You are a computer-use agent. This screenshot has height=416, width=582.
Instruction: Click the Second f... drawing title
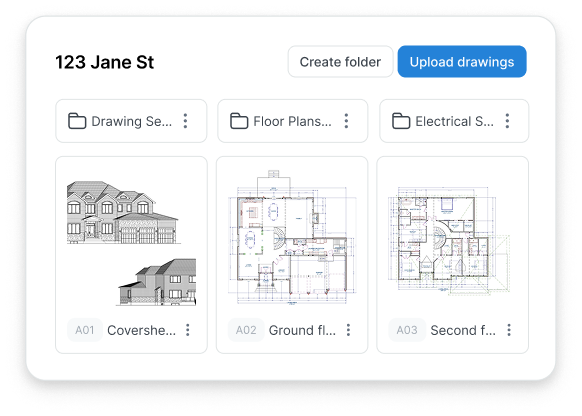coord(463,330)
